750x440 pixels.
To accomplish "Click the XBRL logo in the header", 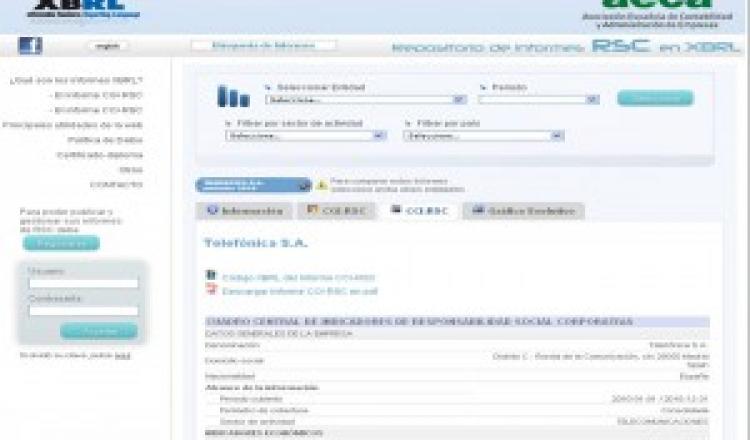I will (x=84, y=11).
